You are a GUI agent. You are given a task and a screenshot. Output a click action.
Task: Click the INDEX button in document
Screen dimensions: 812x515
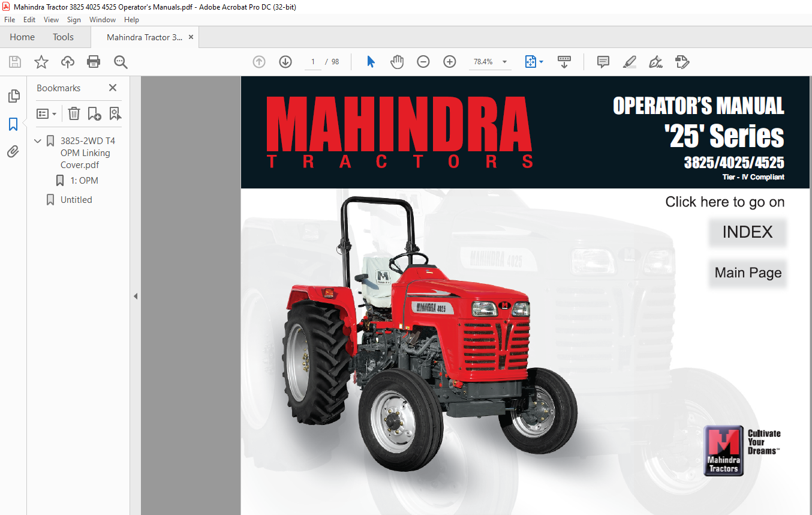[x=747, y=232]
